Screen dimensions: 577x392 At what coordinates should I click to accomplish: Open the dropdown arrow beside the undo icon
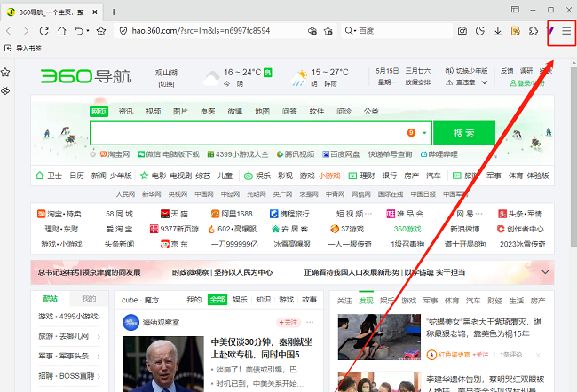(x=88, y=31)
